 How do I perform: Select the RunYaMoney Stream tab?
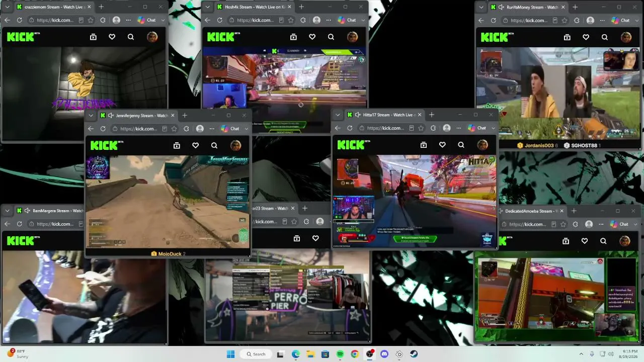click(527, 7)
